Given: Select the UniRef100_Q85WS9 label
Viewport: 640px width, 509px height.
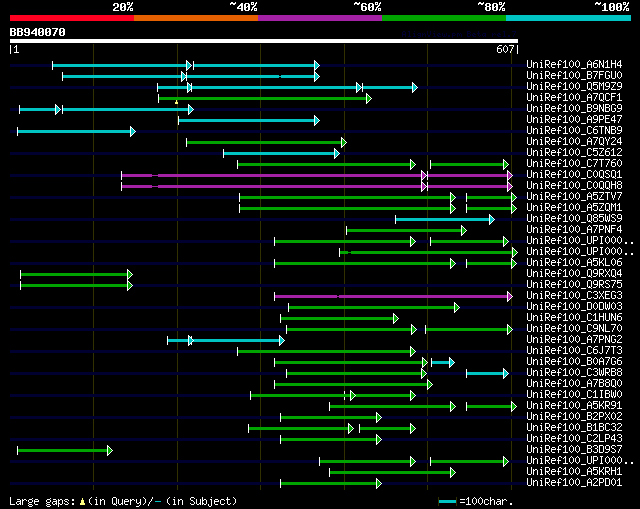Looking at the screenshot, I should pos(574,218).
